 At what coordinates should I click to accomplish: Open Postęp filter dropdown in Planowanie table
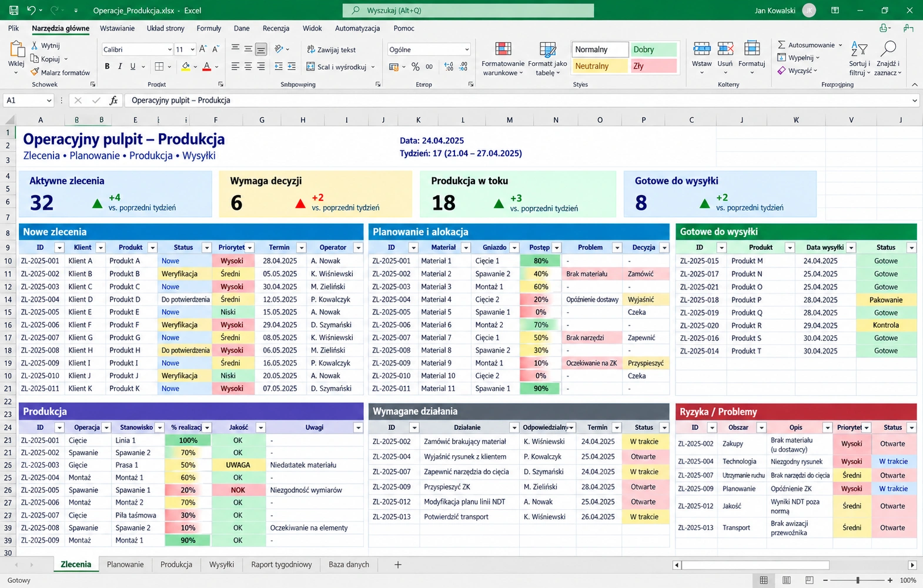coord(557,248)
